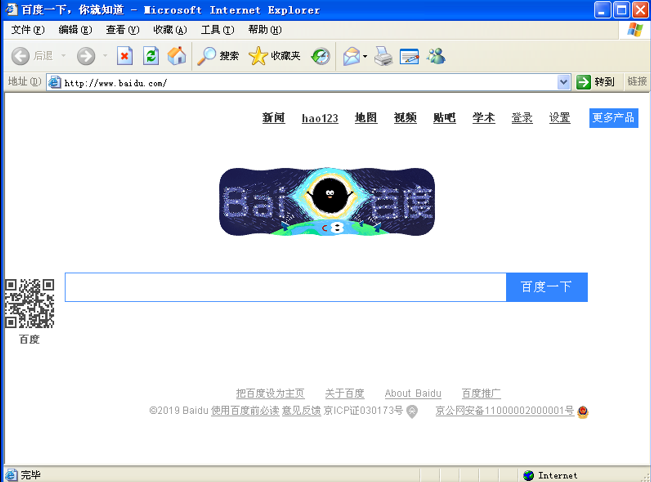
Task: Expand the Forward button history dropdown arrow
Action: click(105, 55)
